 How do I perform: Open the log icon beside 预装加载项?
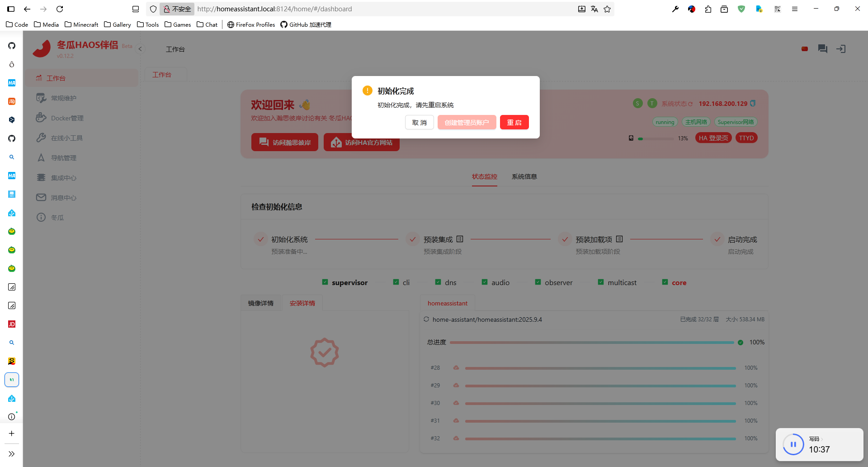coord(619,239)
